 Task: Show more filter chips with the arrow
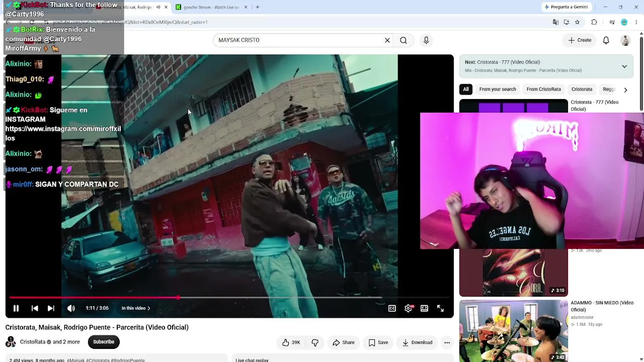[625, 90]
